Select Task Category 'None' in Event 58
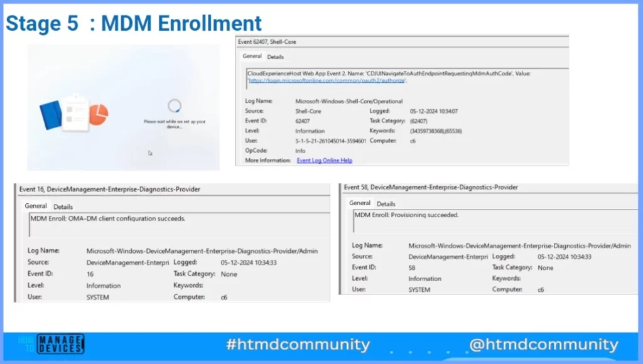The image size is (643, 364). pyautogui.click(x=546, y=268)
